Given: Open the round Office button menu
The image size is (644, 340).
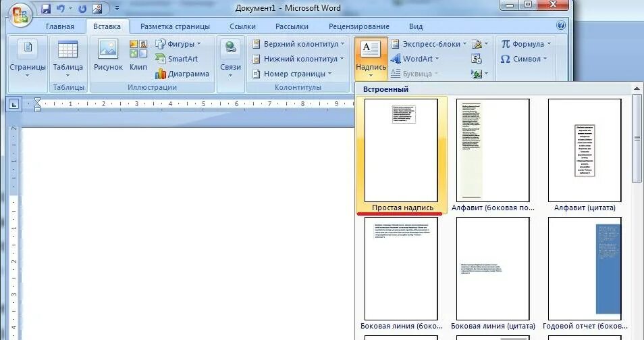Looking at the screenshot, I should pyautogui.click(x=20, y=15).
